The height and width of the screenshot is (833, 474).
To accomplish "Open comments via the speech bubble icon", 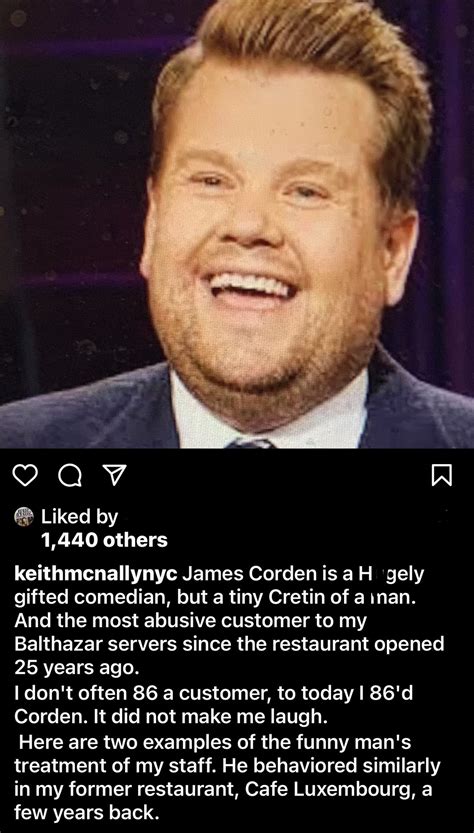I will [x=70, y=475].
